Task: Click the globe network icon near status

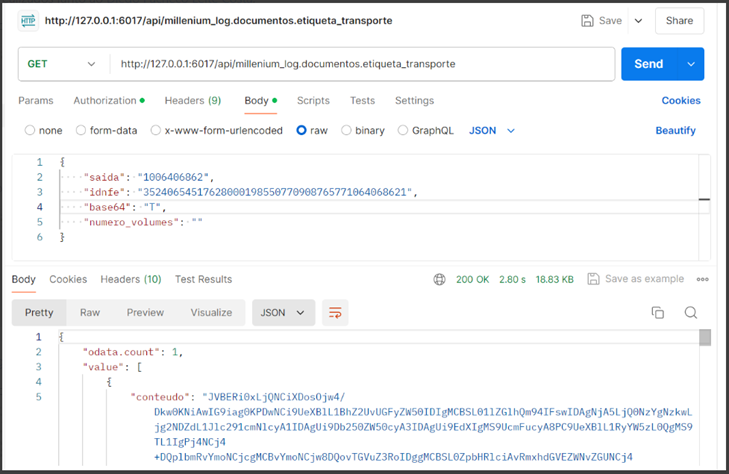Action: point(439,279)
